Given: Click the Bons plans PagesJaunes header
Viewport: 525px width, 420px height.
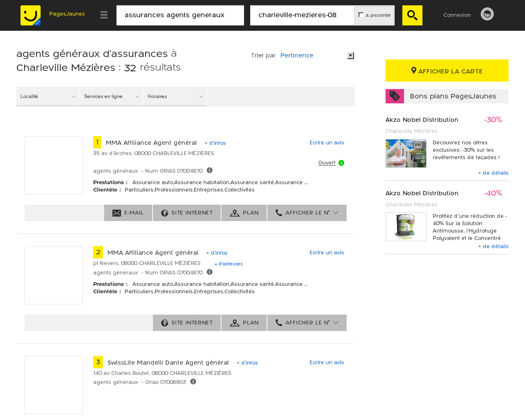Looking at the screenshot, I should point(447,96).
